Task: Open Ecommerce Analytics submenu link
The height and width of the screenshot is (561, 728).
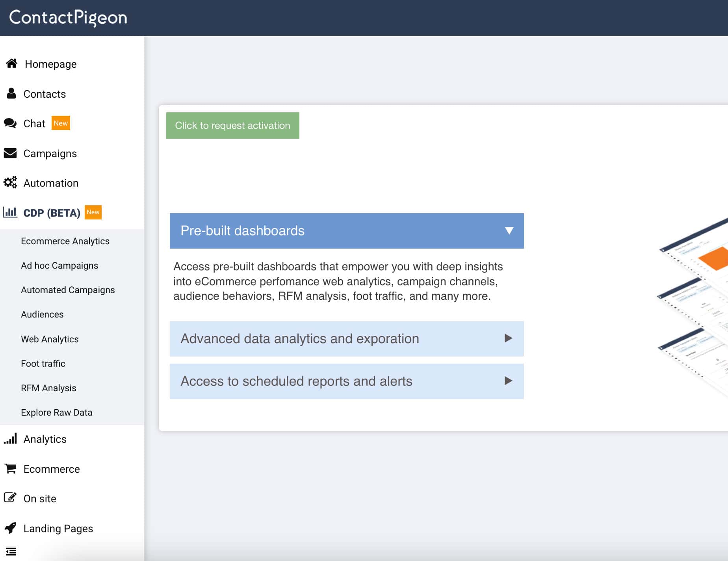Action: [65, 241]
